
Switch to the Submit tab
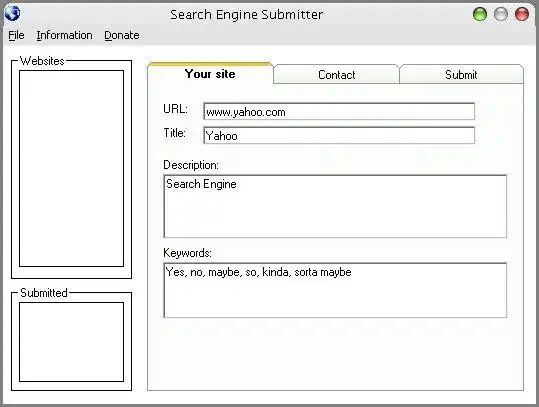pyautogui.click(x=461, y=75)
